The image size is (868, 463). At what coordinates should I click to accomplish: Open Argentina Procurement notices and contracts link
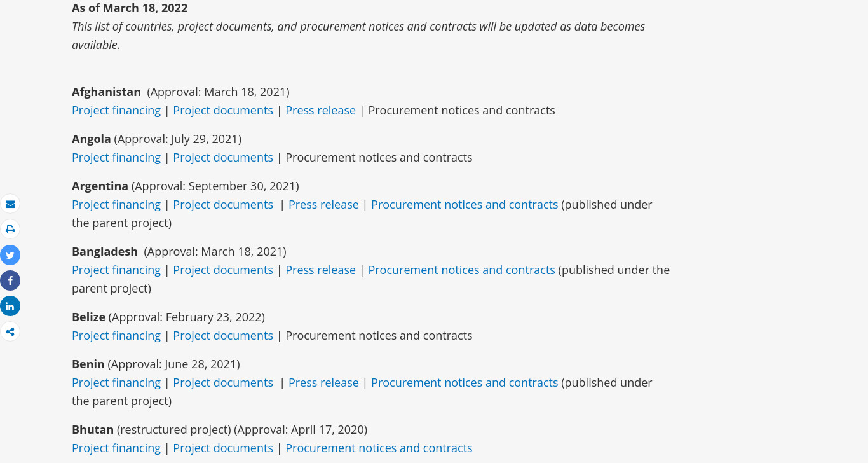tap(465, 204)
